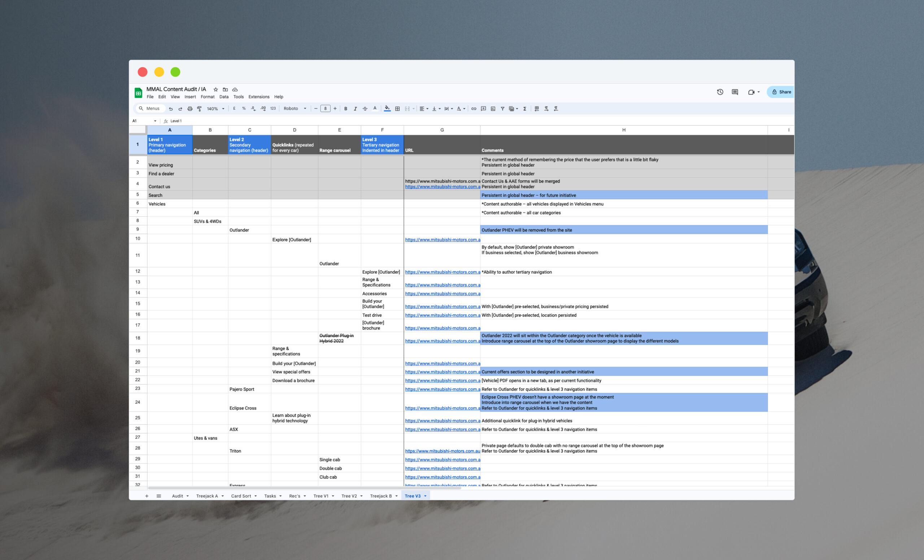Open the vertical align dropdown

436,109
